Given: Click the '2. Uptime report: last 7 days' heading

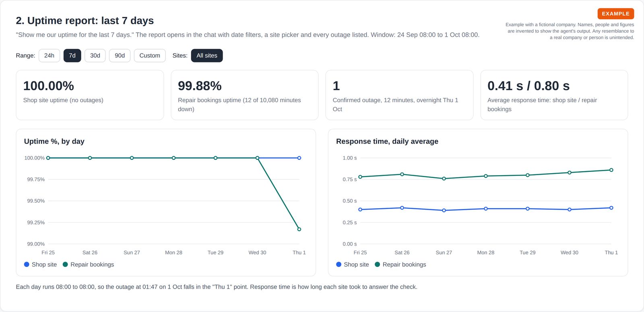Looking at the screenshot, I should tap(85, 21).
